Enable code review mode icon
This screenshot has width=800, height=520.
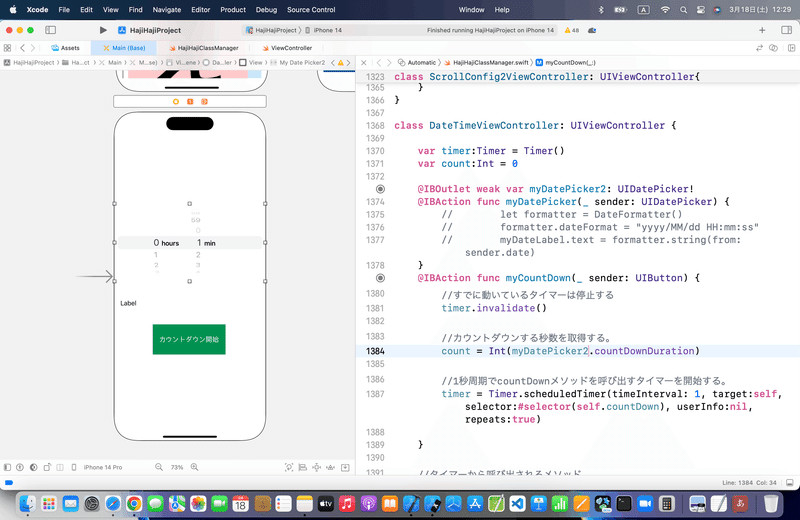tap(773, 48)
